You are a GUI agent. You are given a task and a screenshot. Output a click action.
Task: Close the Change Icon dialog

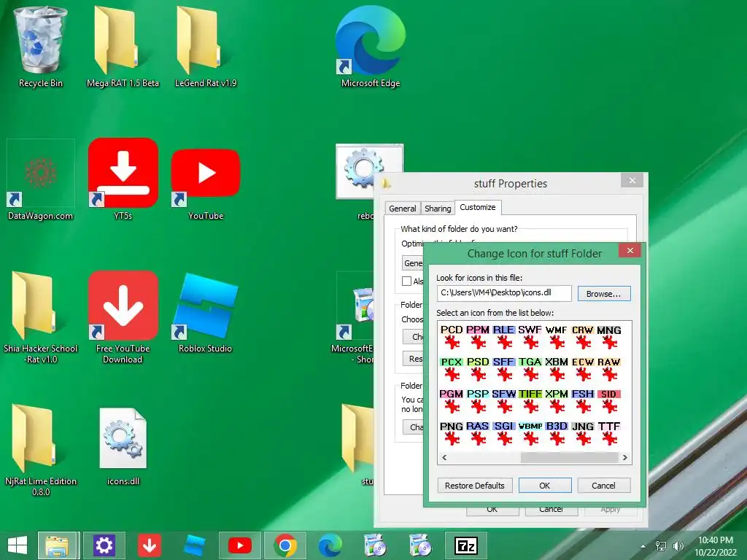(630, 251)
